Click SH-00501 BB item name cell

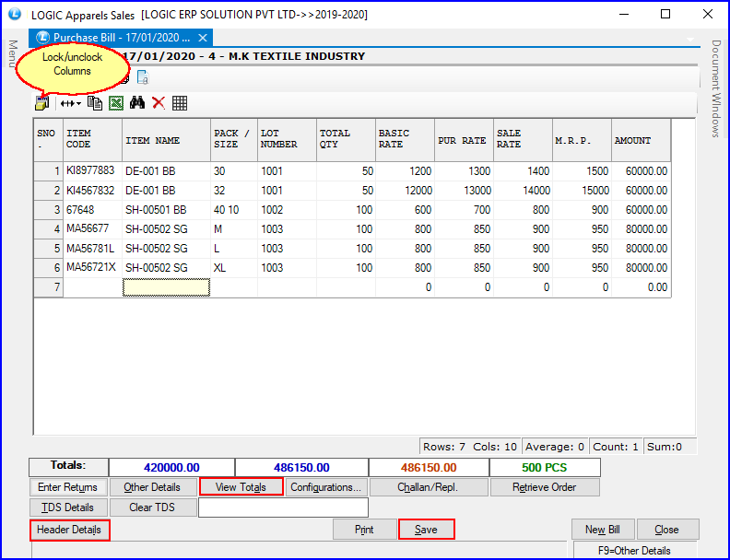tap(166, 210)
